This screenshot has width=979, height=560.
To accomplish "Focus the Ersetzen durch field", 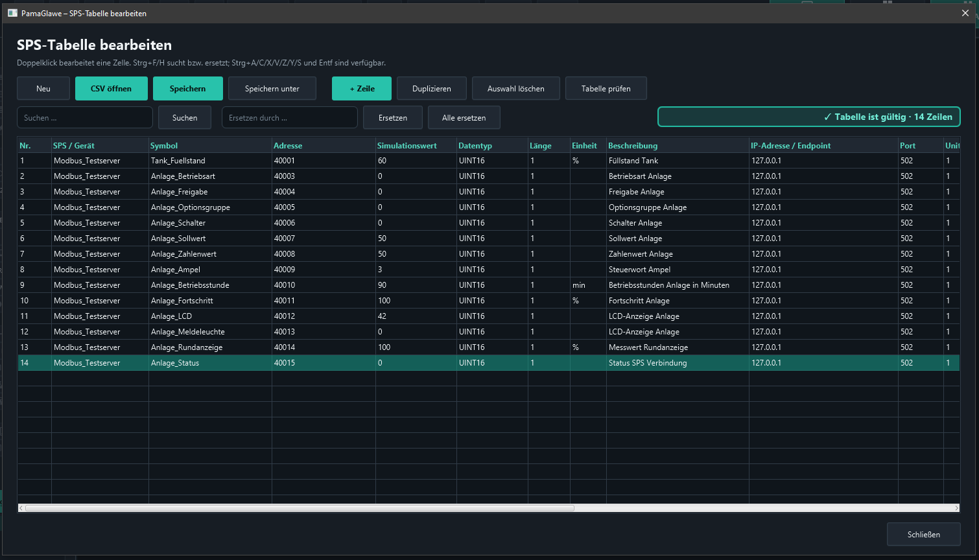I will 290,117.
